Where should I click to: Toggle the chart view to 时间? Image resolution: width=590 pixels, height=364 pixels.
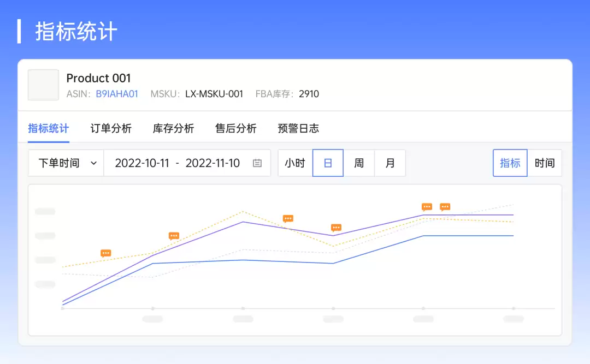545,163
